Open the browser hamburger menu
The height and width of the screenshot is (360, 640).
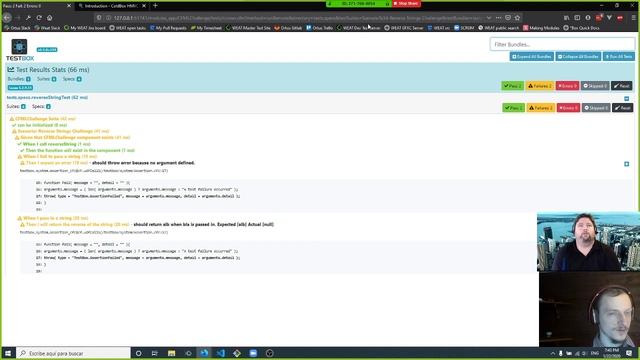click(633, 18)
